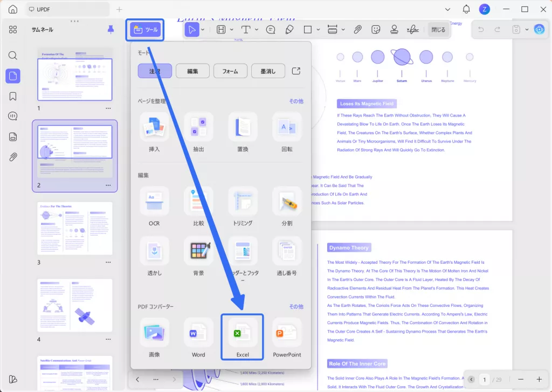Expand the highlight tool dropdown arrow
552x392 pixels.
(x=231, y=30)
